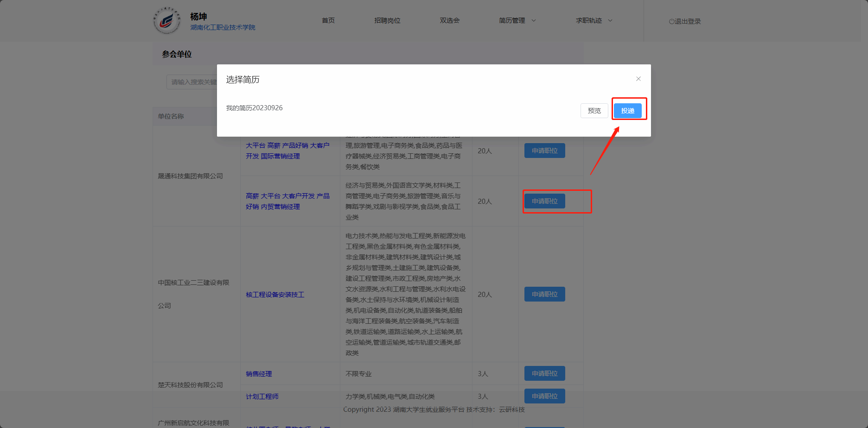The height and width of the screenshot is (428, 868).
Task: Close the 选择简历 dialog with X
Action: 638,79
